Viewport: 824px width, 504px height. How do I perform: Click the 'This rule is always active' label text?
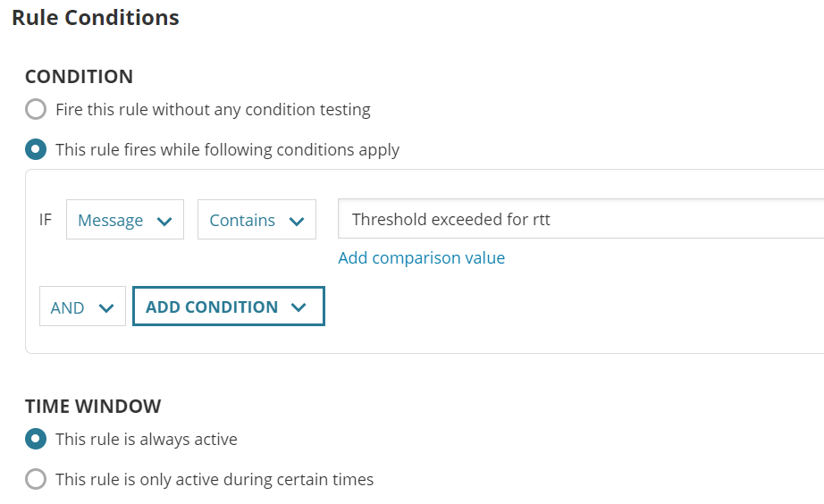pyautogui.click(x=147, y=439)
